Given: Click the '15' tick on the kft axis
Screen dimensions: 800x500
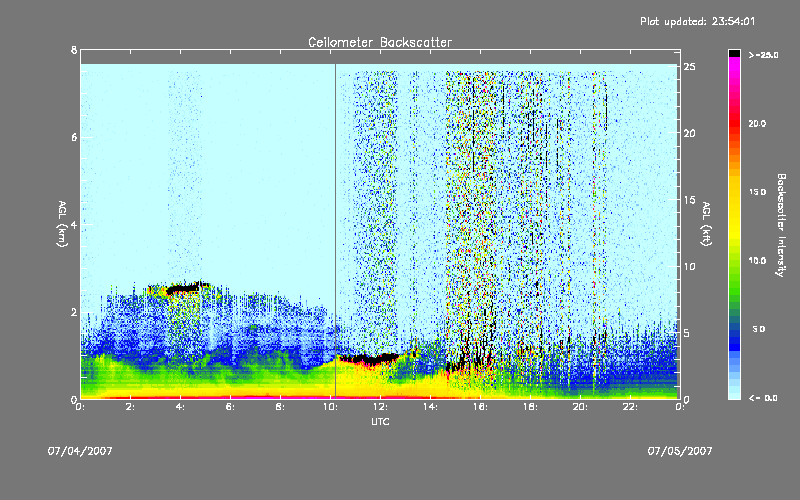Looking at the screenshot, I should 690,200.
